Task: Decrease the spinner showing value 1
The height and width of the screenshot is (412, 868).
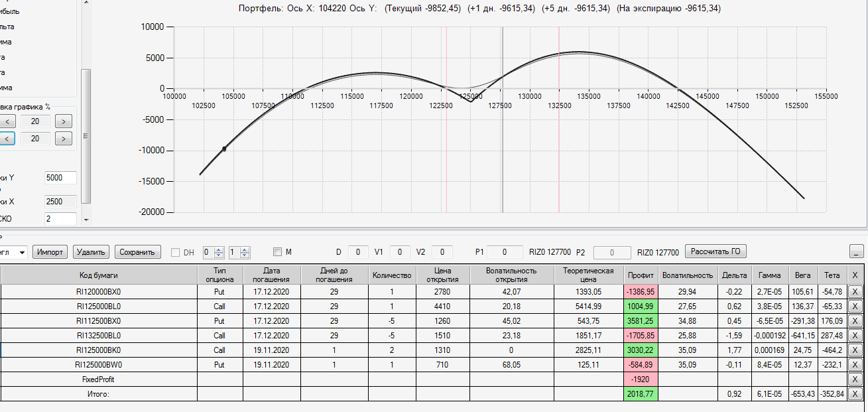Action: coord(245,255)
